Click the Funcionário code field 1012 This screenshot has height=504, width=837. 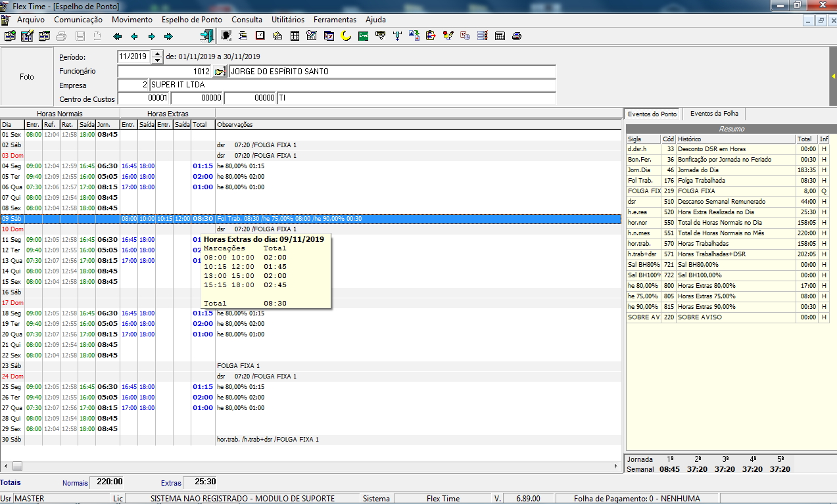165,72
